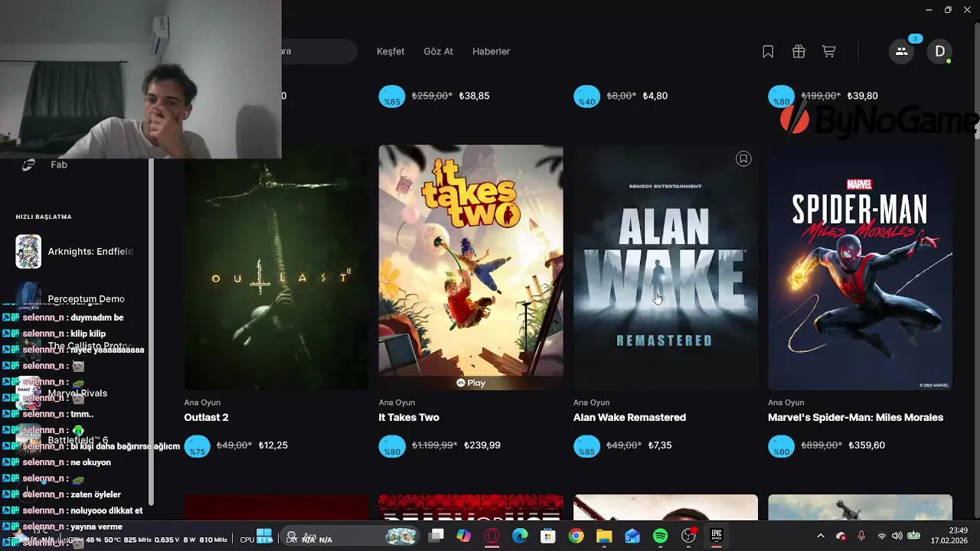
Task: Open the volume tray icon
Action: click(897, 536)
